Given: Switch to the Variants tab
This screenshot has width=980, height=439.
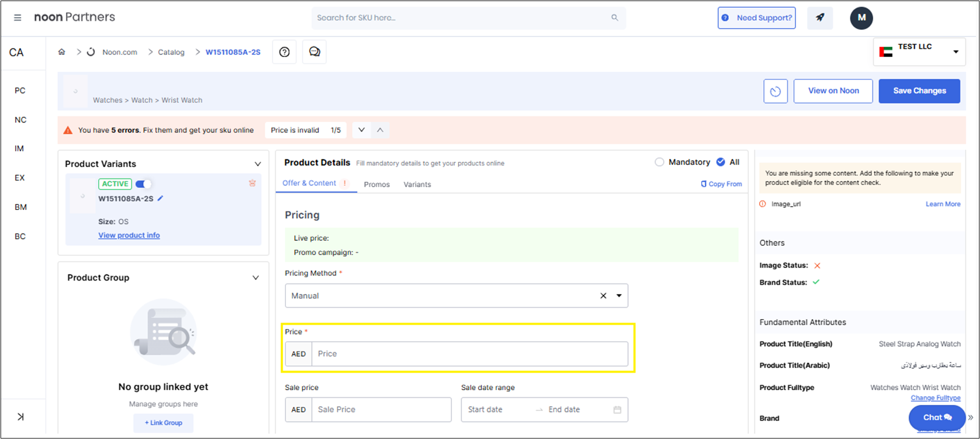Looking at the screenshot, I should [417, 184].
